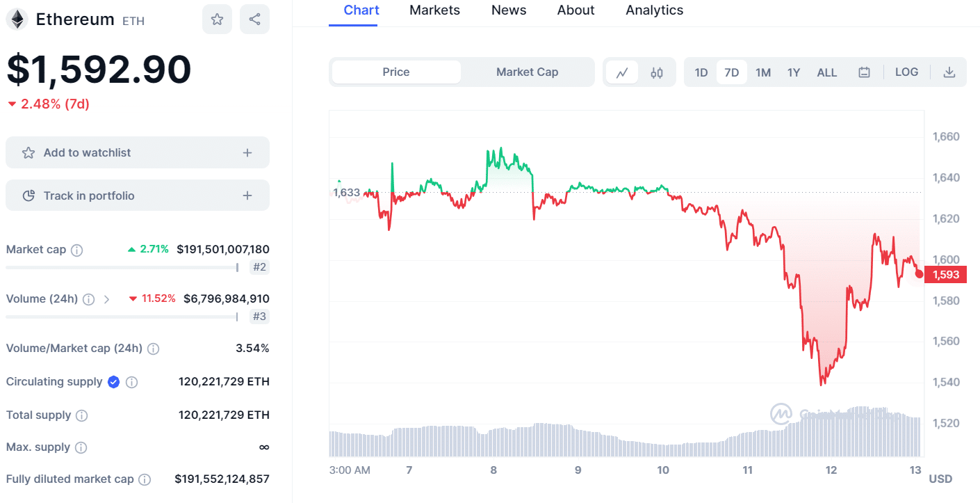Select the line chart view icon

click(x=622, y=72)
